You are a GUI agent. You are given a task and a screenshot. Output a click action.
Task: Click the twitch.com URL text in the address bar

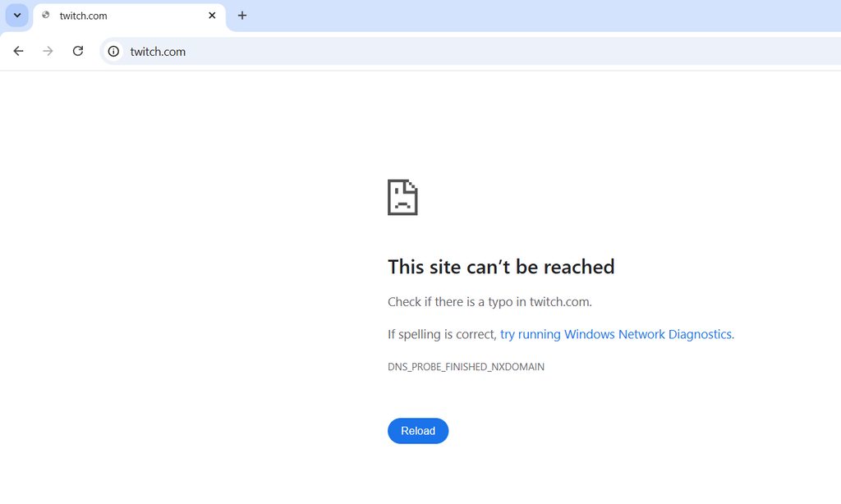(x=158, y=52)
